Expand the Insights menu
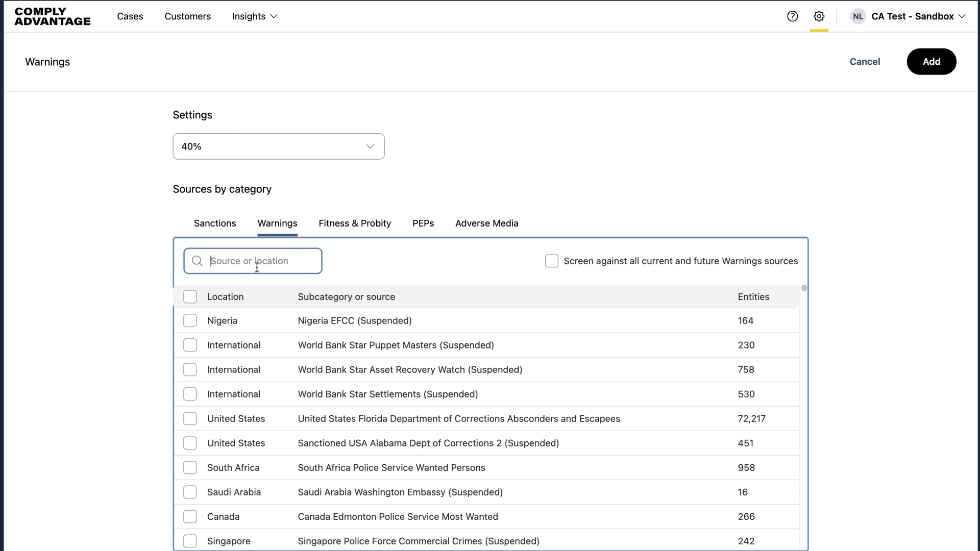Viewport: 980px width, 551px height. 254,16
